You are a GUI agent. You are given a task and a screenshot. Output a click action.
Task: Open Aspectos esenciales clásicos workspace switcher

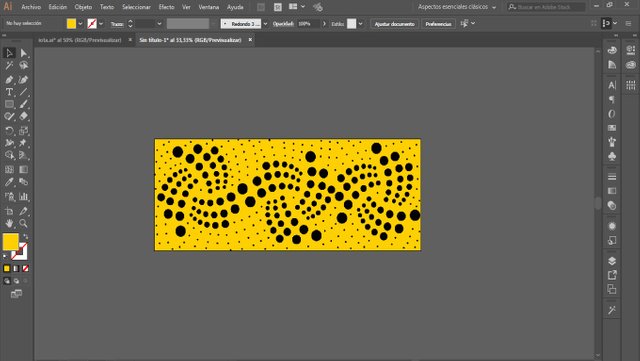[x=457, y=7]
